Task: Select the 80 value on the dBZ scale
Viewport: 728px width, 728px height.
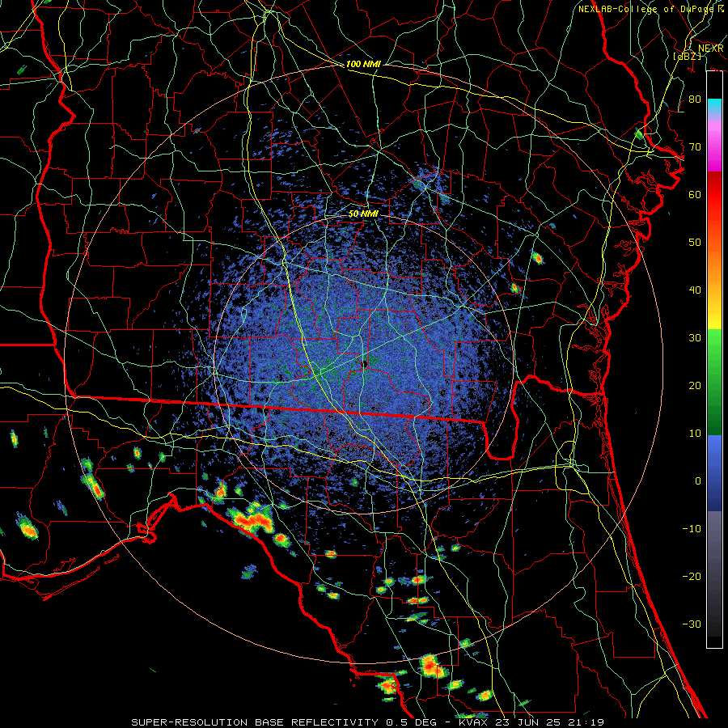Action: pyautogui.click(x=695, y=99)
